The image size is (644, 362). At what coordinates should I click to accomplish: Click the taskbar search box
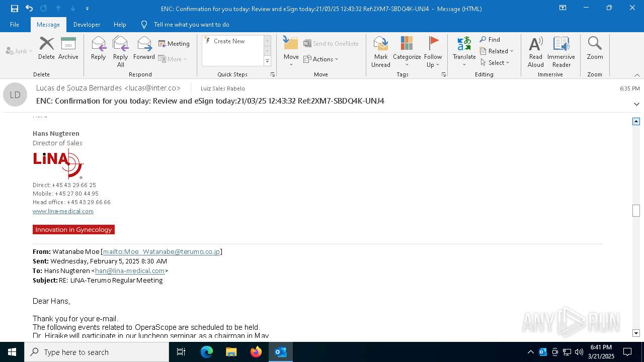click(x=97, y=352)
